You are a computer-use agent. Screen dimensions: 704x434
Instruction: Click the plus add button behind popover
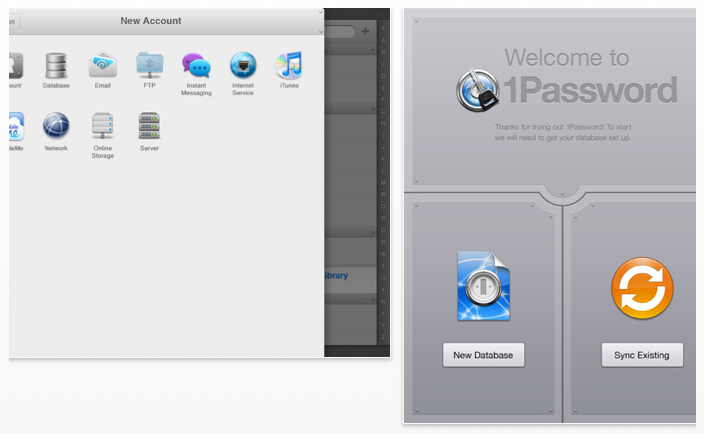365,31
